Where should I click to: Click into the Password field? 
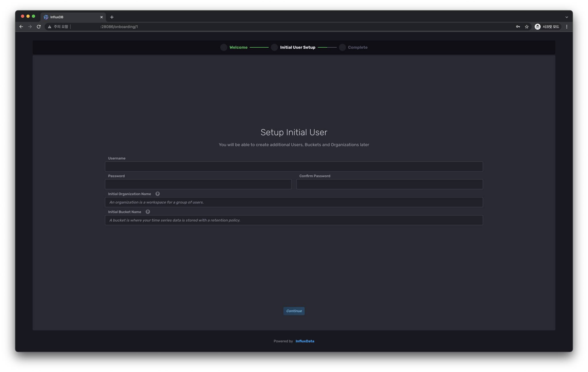[x=198, y=184]
